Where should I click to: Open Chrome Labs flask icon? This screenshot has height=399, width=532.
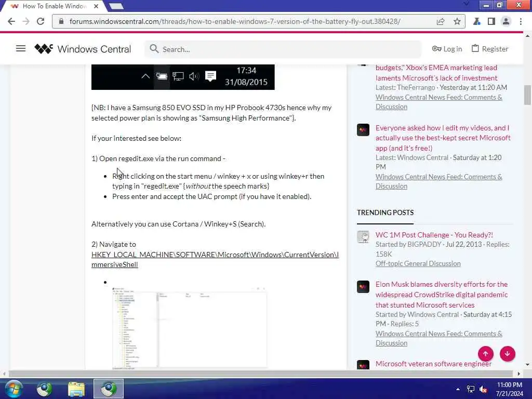[477, 21]
